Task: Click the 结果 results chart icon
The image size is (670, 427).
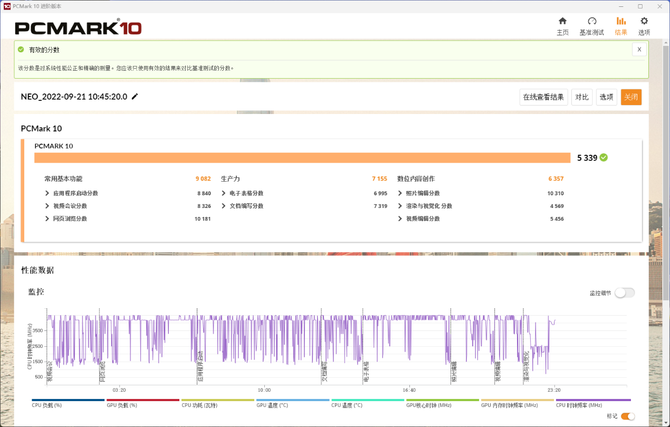Action: point(621,21)
